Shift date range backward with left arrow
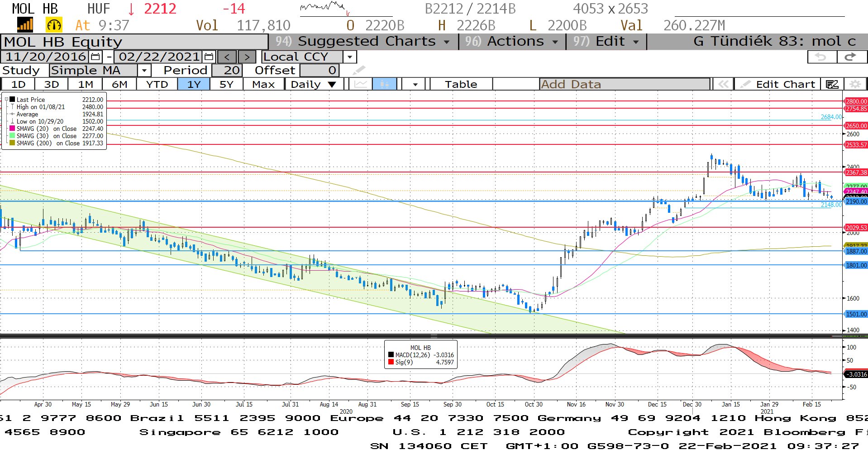 [227, 57]
